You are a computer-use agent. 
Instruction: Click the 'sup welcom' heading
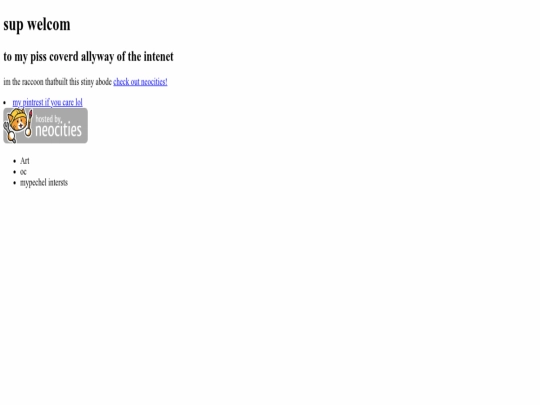pos(37,25)
